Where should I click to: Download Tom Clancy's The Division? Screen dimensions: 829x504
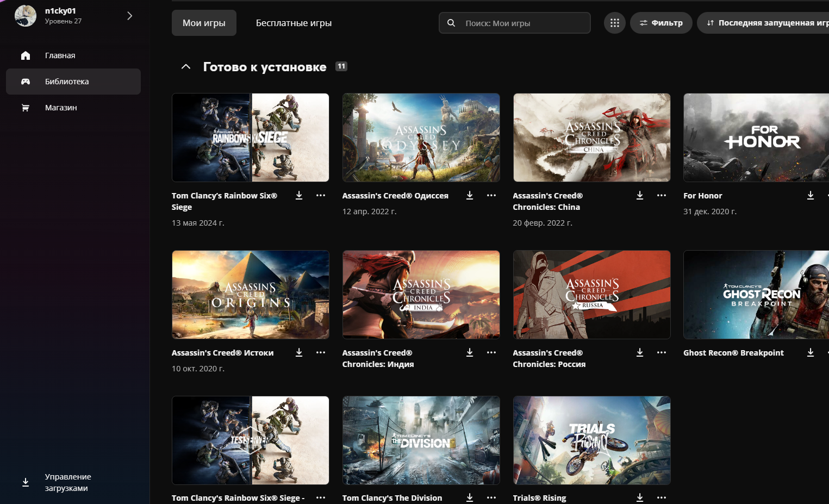[470, 497]
